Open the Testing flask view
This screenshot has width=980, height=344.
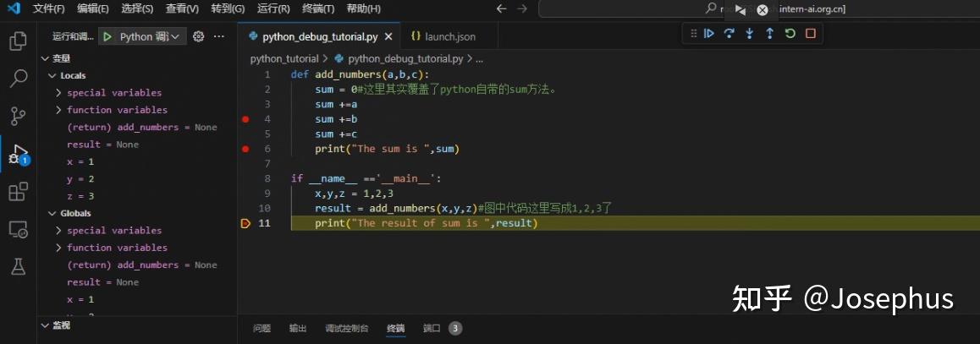tap(18, 266)
